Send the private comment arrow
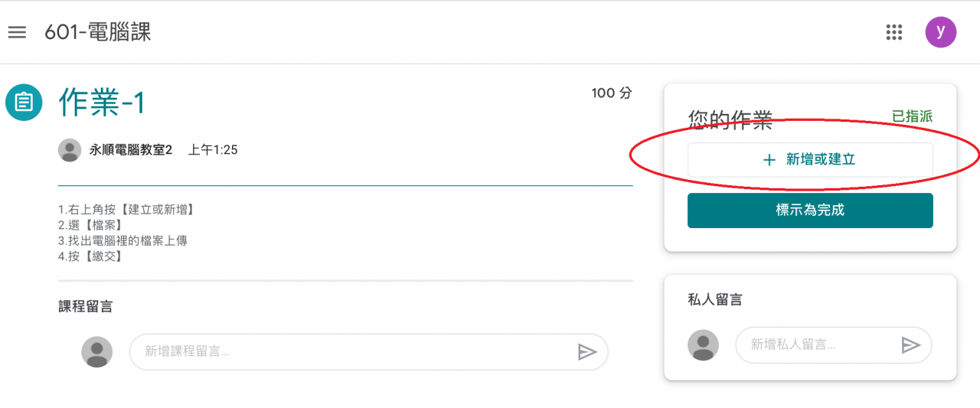 click(x=910, y=345)
